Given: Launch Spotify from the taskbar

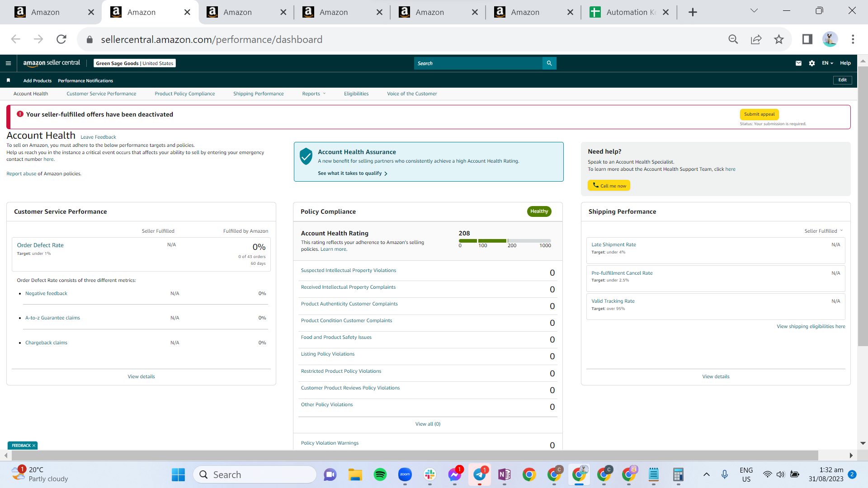Looking at the screenshot, I should click(x=380, y=474).
